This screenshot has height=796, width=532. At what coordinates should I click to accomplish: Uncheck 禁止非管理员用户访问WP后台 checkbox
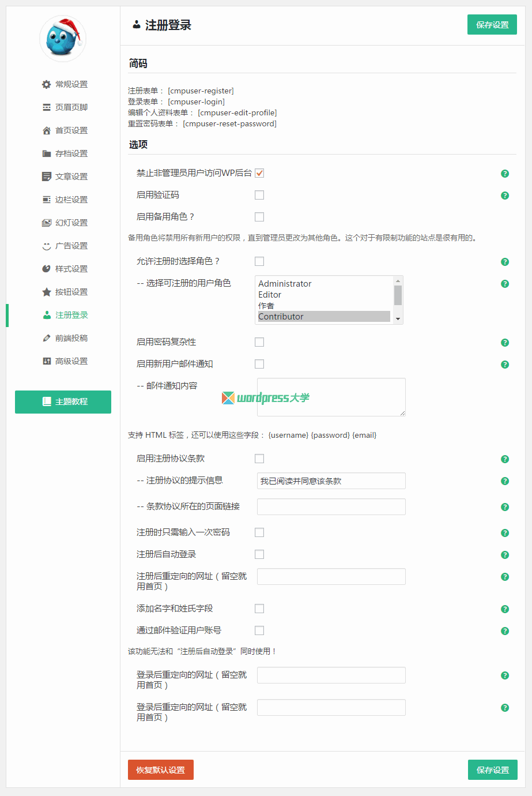tap(259, 173)
